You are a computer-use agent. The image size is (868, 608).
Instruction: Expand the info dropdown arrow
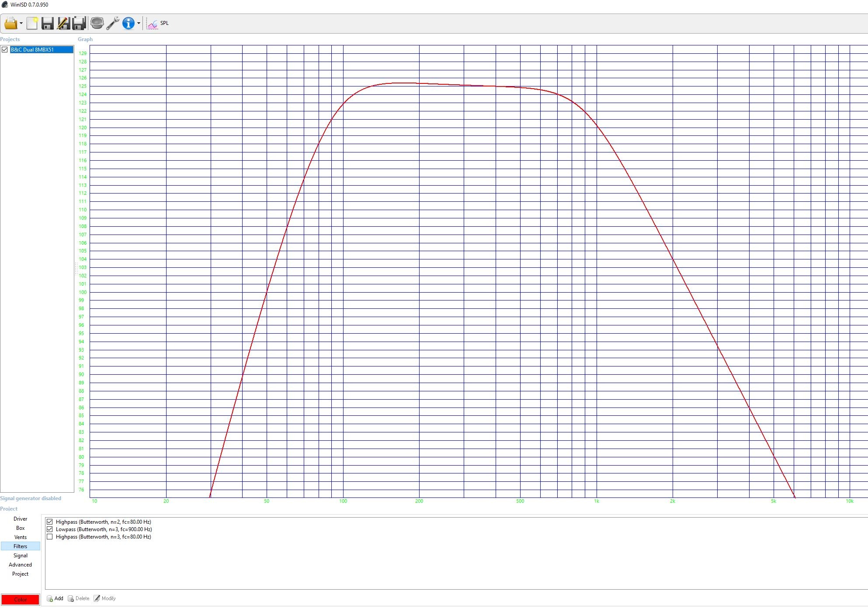[x=139, y=24]
